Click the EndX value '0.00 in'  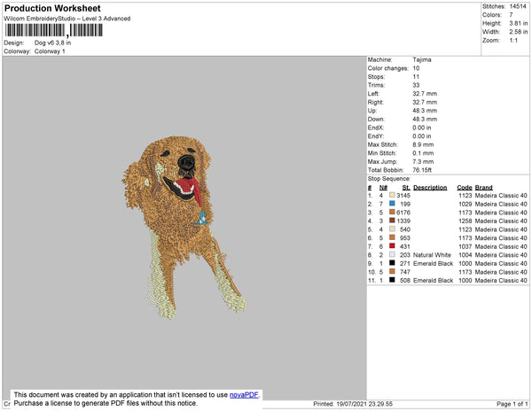422,128
